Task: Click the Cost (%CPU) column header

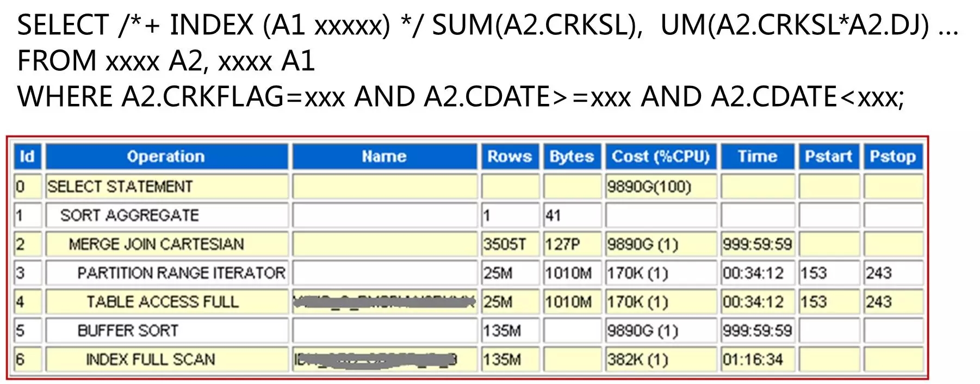Action: point(661,157)
